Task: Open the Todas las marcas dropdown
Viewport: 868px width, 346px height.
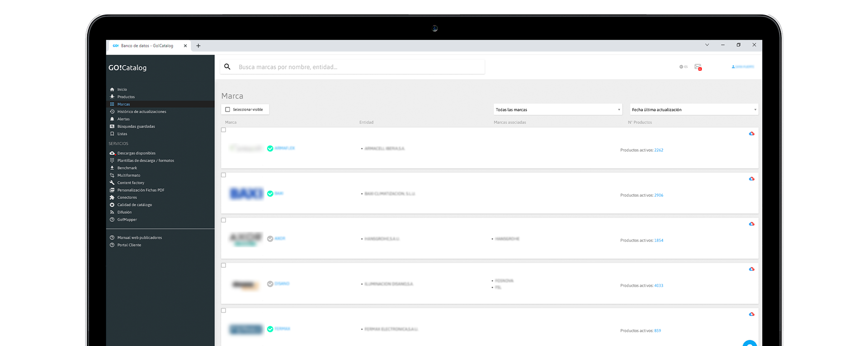Action: [558, 109]
